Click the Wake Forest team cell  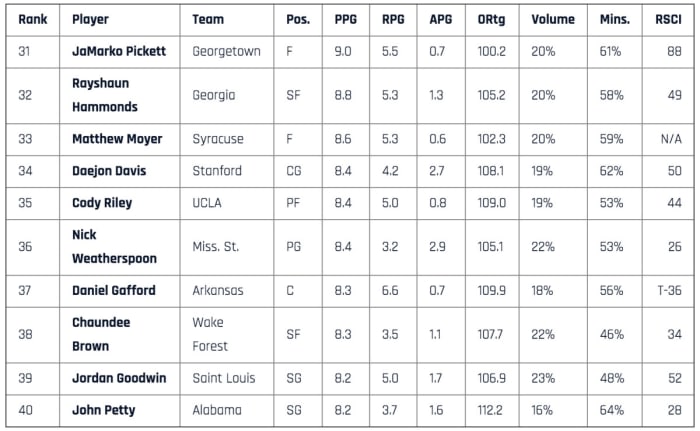(x=210, y=335)
